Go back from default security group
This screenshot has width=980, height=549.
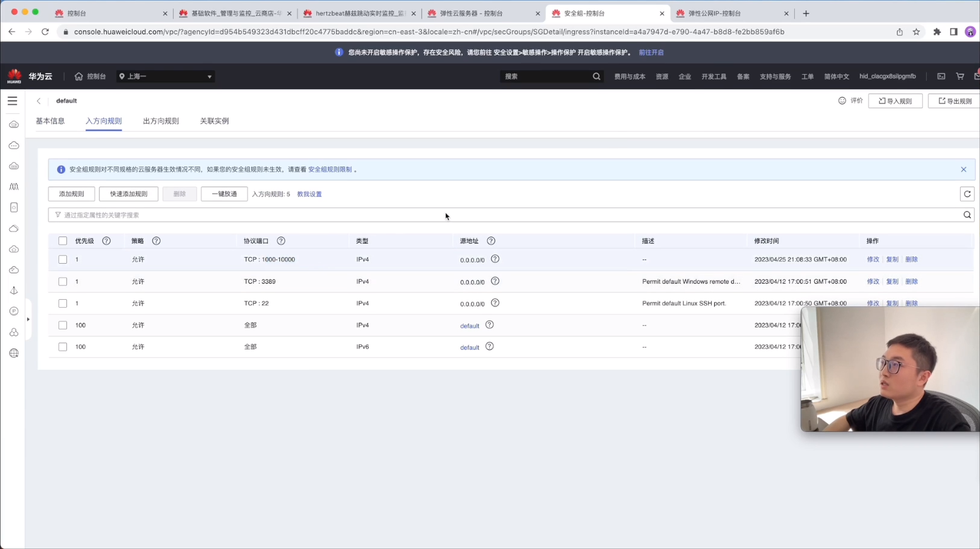click(39, 101)
